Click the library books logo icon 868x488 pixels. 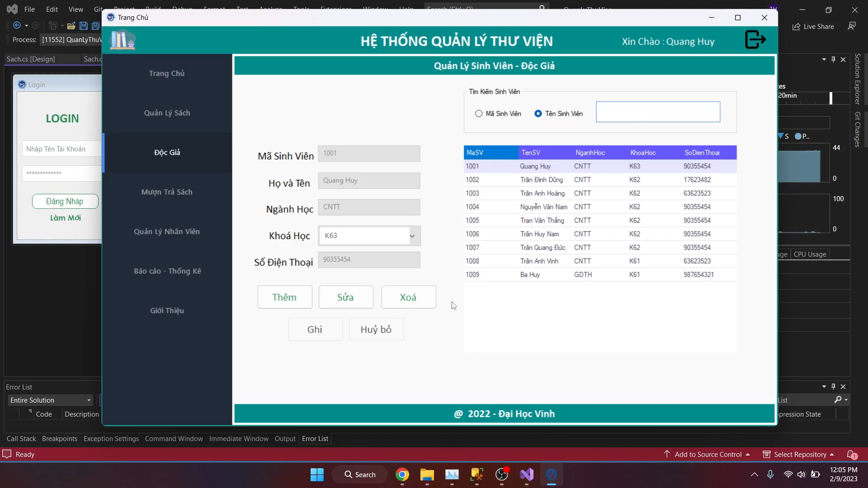tap(123, 40)
